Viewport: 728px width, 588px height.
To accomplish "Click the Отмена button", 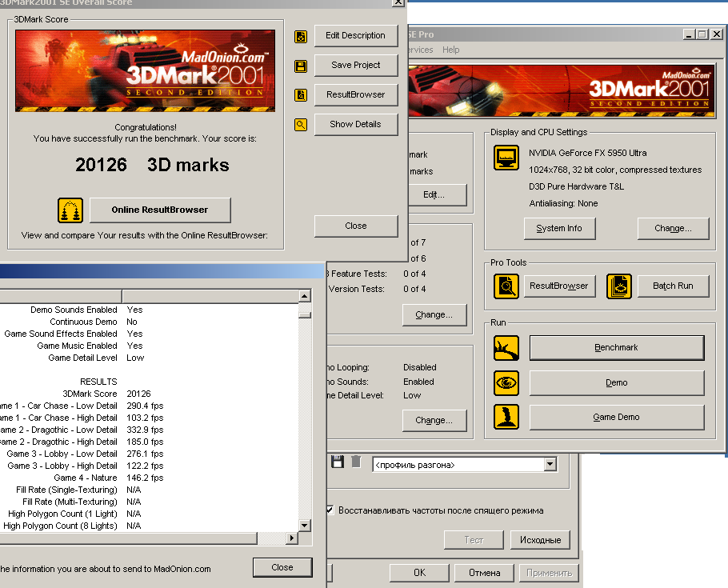I will 484,573.
